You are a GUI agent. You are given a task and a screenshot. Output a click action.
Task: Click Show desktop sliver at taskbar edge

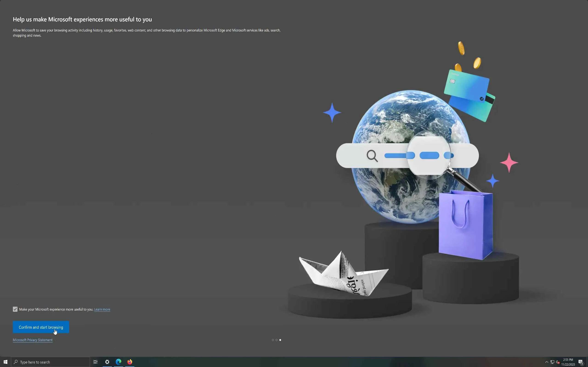pos(587,362)
